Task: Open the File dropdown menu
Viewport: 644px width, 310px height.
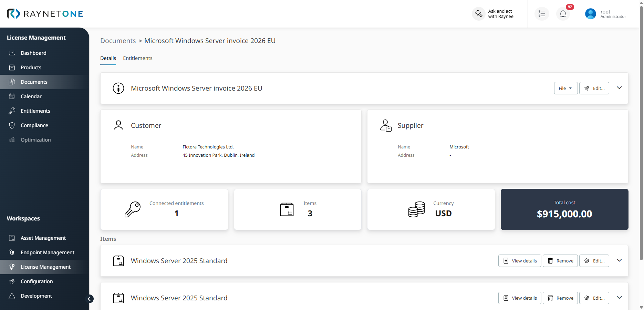Action: pos(565,88)
